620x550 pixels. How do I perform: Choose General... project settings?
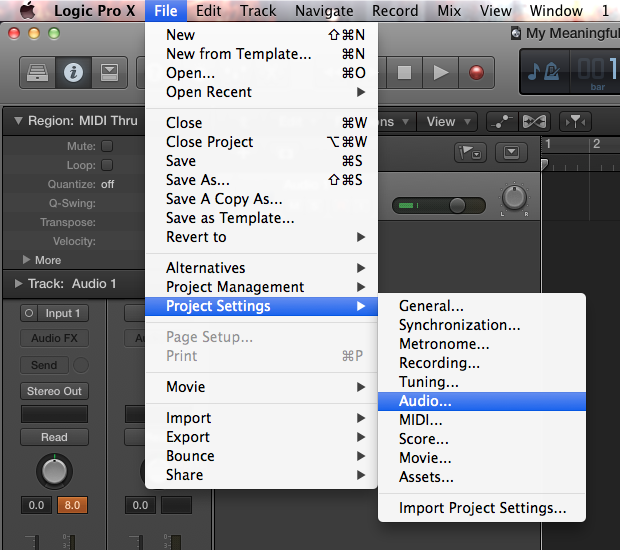click(482, 306)
